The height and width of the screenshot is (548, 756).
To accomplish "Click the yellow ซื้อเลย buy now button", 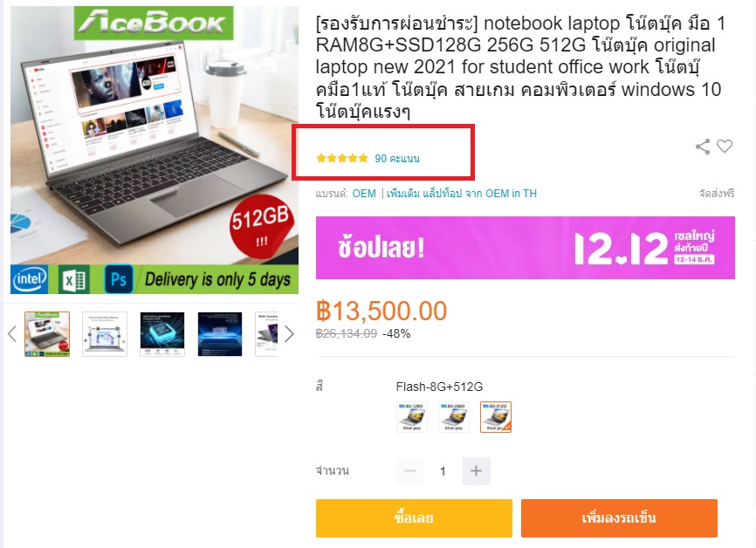I will click(414, 518).
